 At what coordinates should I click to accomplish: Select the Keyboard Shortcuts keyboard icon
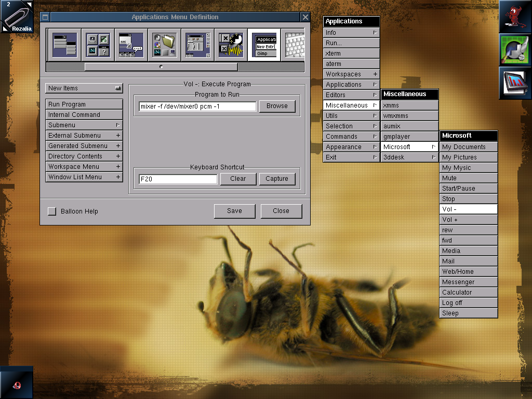click(x=294, y=45)
